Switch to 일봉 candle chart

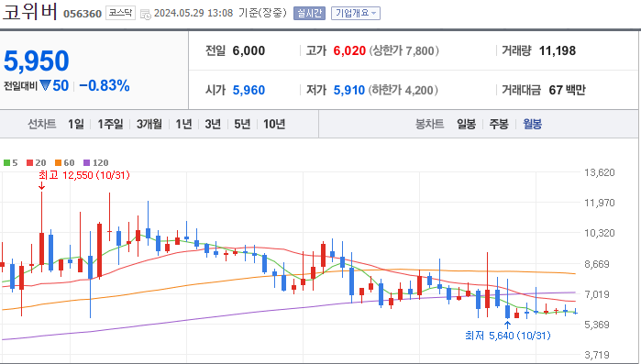point(466,124)
